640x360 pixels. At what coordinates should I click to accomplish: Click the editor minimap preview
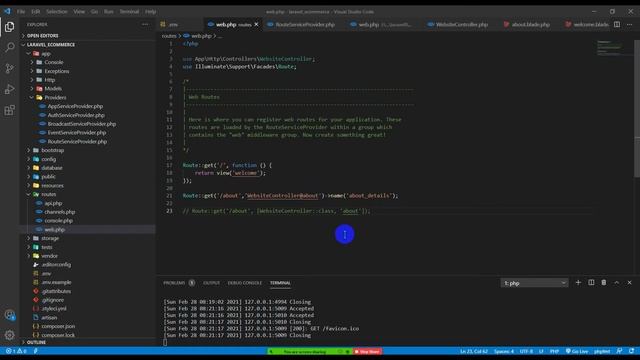[x=609, y=47]
